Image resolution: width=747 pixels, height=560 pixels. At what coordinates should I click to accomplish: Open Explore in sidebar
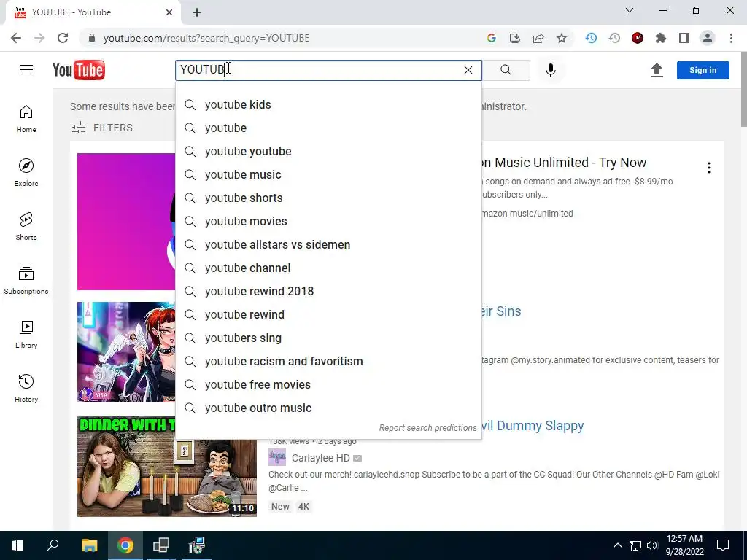coord(26,172)
